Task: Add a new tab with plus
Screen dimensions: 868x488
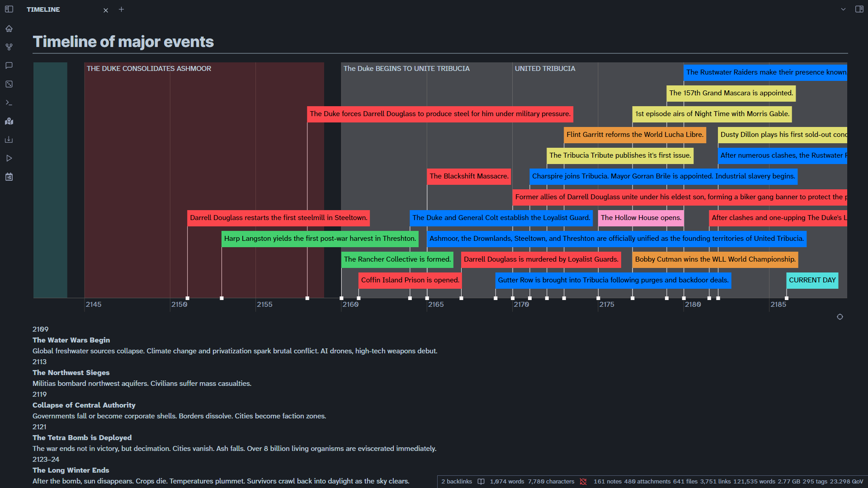Action: 121,9
